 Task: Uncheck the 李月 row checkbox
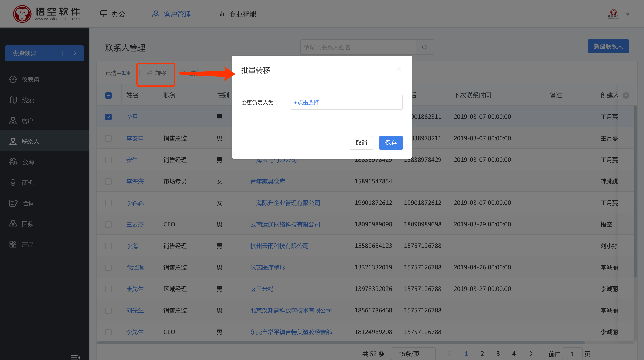click(x=108, y=117)
